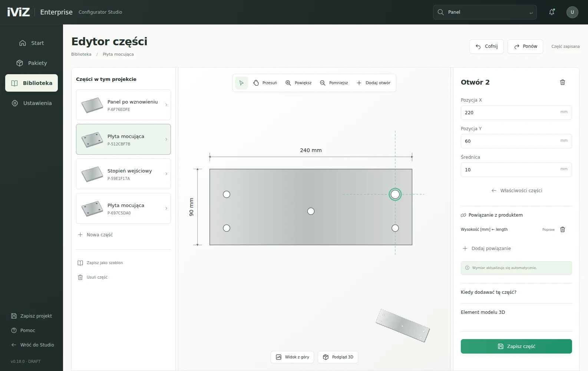Viewport: 588px width, 371px height.
Task: Open Biblioteka section
Action: (x=32, y=83)
